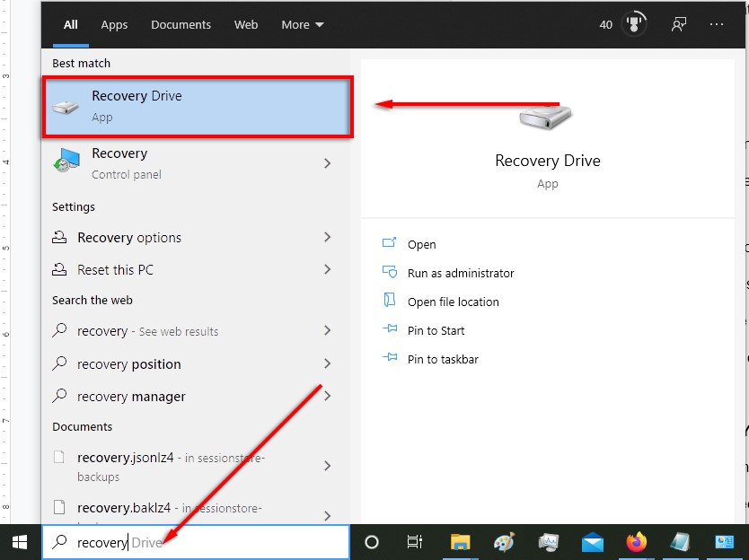The width and height of the screenshot is (749, 560).
Task: Open the search options ellipsis menu
Action: [x=716, y=24]
